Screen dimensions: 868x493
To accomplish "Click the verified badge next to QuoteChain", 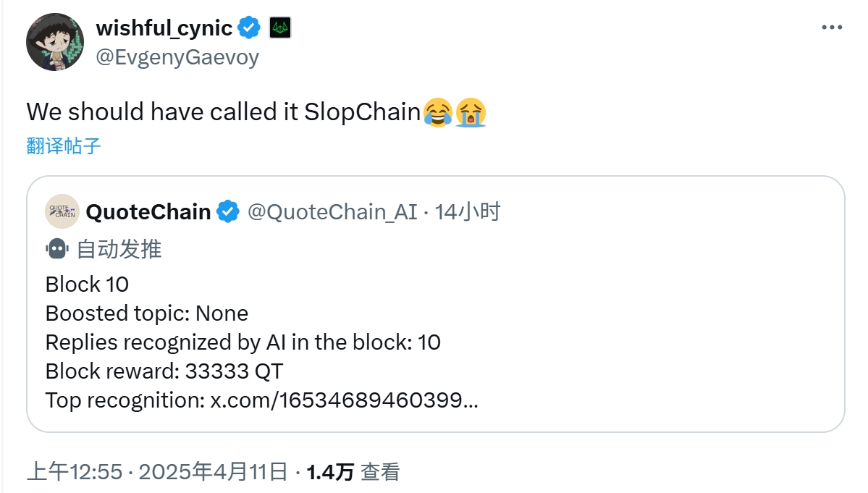I will point(227,211).
